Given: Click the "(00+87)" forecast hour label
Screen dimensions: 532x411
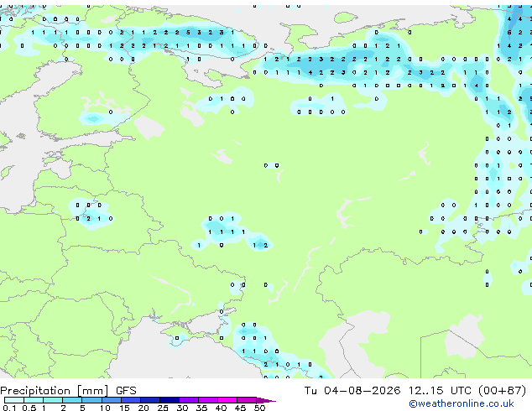Looking at the screenshot, I should click(x=502, y=390).
